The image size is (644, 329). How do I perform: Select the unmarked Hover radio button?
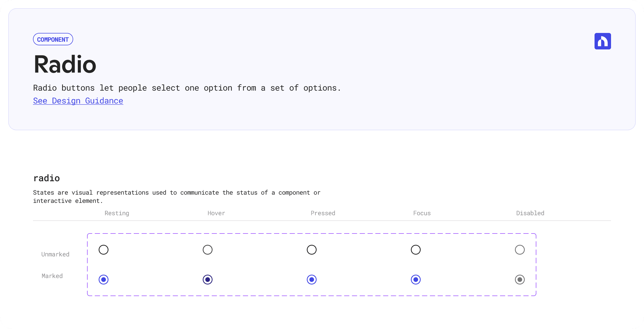pos(208,250)
